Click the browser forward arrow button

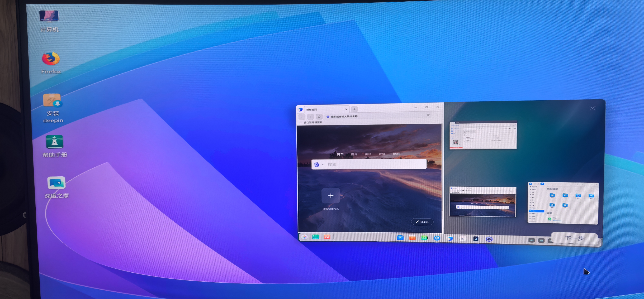coord(311,117)
